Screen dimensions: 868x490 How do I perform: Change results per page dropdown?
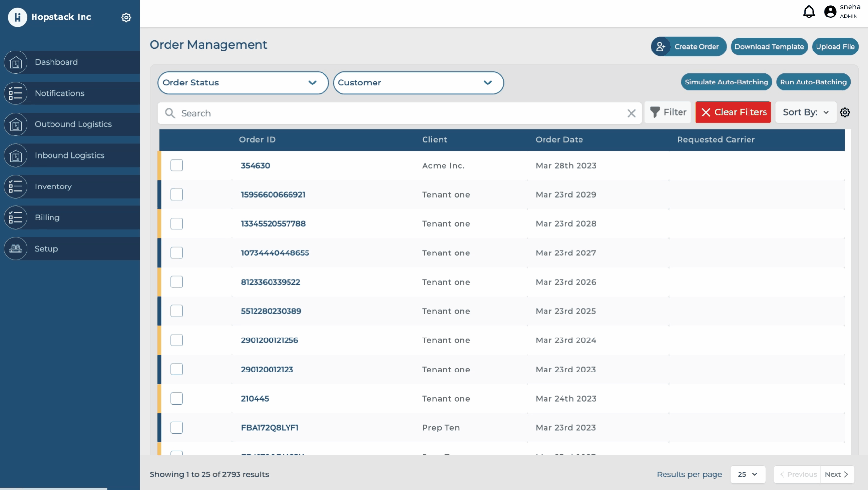[747, 474]
